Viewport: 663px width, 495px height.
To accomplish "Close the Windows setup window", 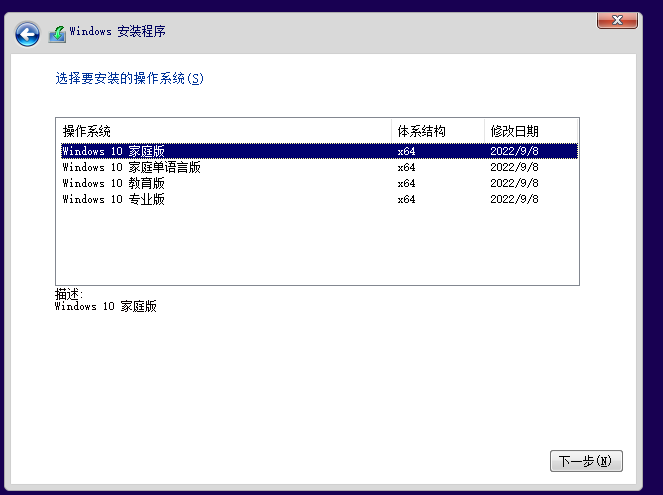I will (x=617, y=20).
